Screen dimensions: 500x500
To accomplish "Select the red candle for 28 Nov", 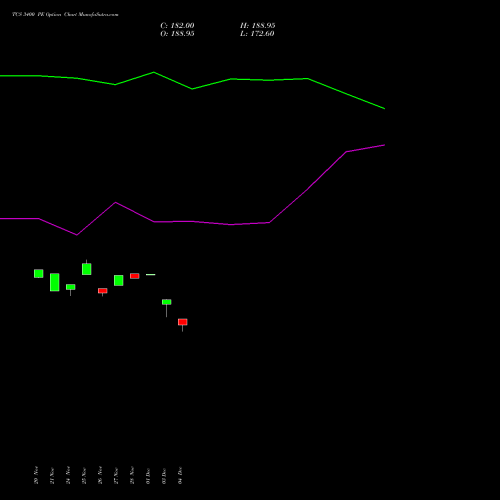I will [x=135, y=276].
